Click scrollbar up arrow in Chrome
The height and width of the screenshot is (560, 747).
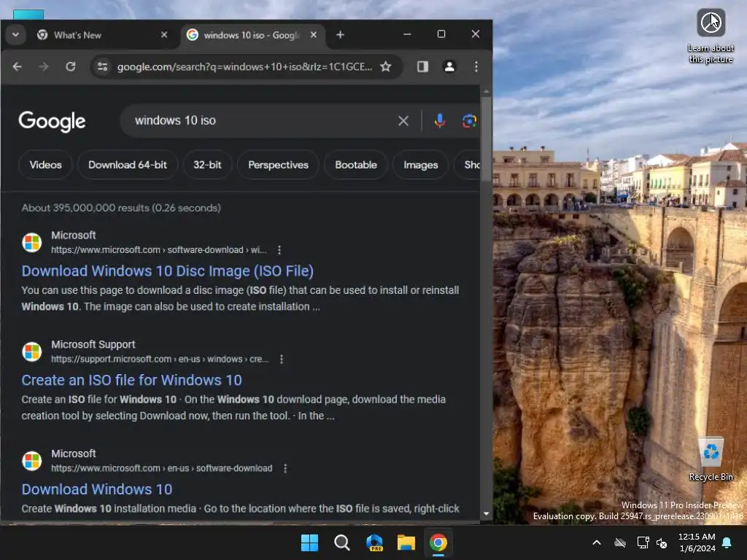[x=486, y=91]
